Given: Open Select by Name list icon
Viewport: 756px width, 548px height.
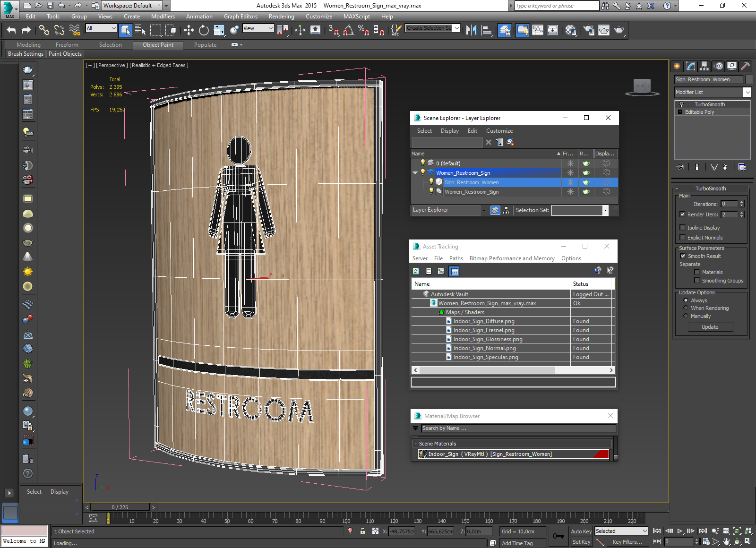Looking at the screenshot, I should pyautogui.click(x=140, y=30).
